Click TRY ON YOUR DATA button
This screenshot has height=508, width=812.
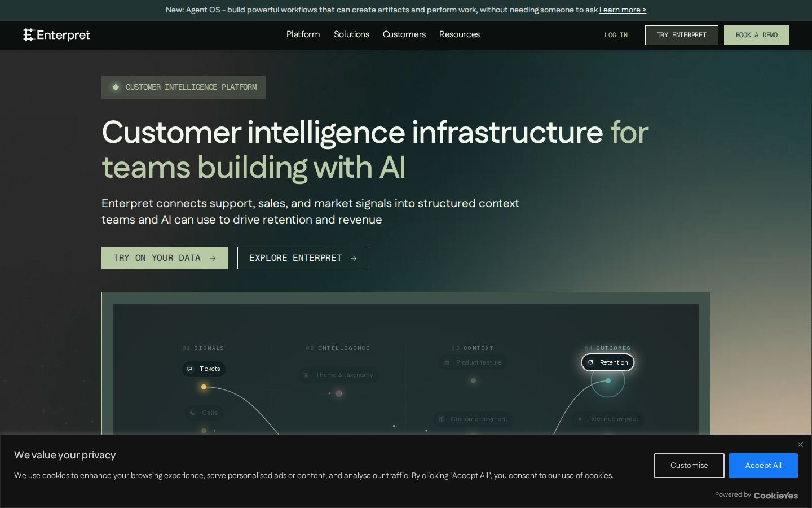coord(165,258)
